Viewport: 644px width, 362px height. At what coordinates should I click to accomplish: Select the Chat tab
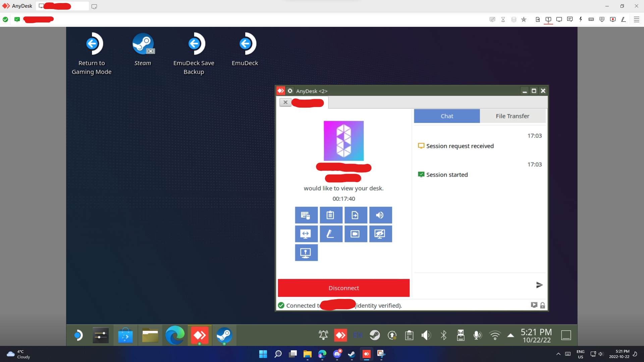[447, 116]
